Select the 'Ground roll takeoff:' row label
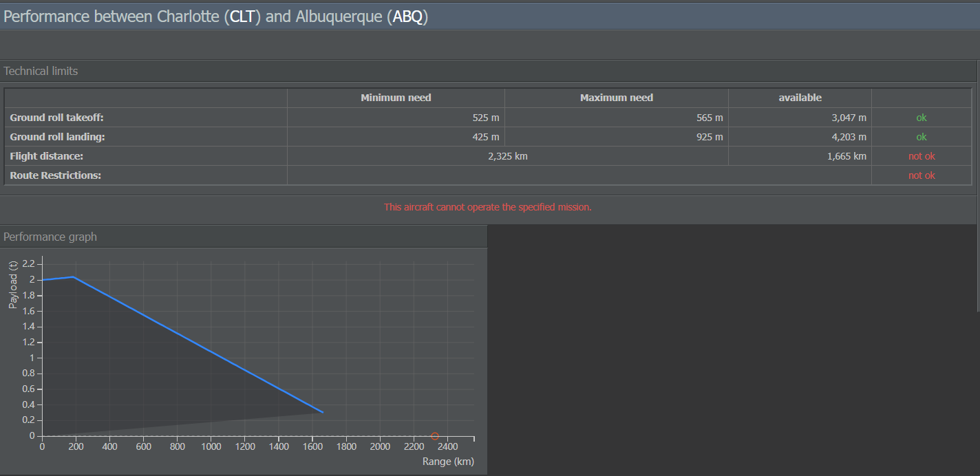The height and width of the screenshot is (476, 980). pyautogui.click(x=56, y=118)
